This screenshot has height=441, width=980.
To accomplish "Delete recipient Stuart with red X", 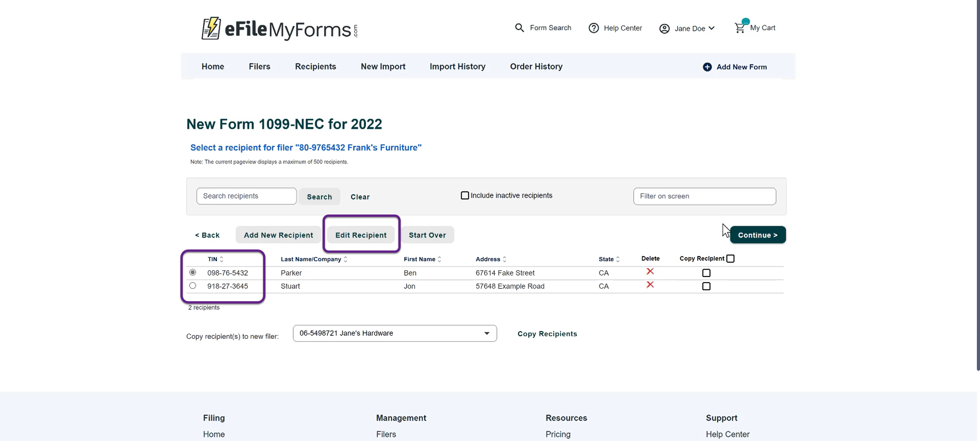I will [x=650, y=285].
